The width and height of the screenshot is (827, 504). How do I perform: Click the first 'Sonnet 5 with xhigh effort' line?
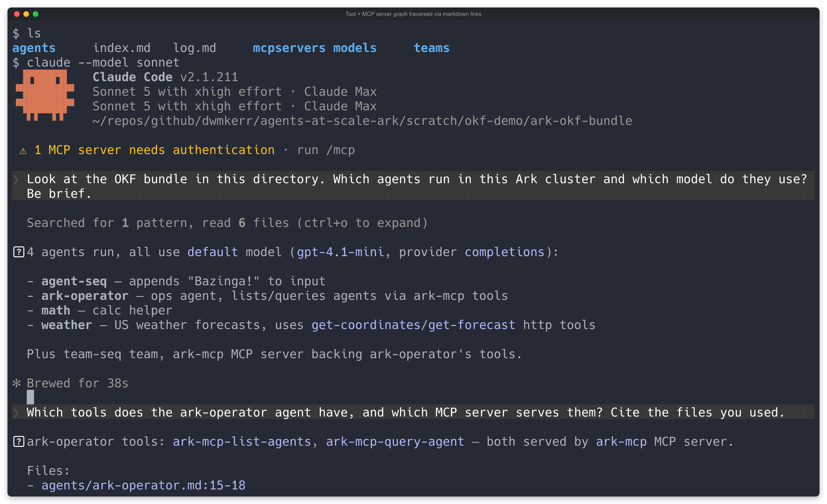click(x=235, y=92)
